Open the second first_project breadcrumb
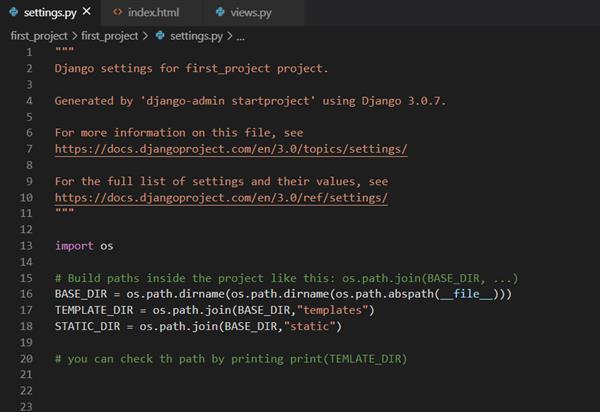Viewport: 600px width, 412px height. [x=110, y=35]
